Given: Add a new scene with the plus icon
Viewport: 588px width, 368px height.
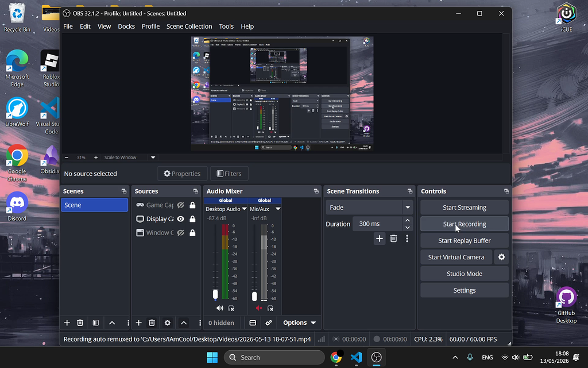Looking at the screenshot, I should [67, 323].
